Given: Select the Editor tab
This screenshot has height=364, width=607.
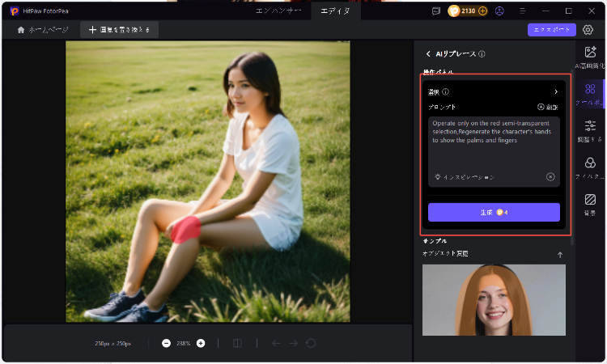Looking at the screenshot, I should click(335, 11).
